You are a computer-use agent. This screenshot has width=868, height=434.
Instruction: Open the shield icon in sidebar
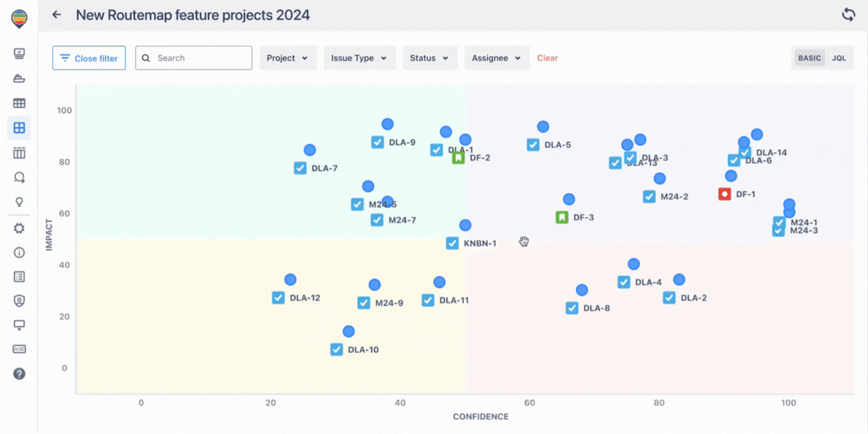tap(19, 300)
